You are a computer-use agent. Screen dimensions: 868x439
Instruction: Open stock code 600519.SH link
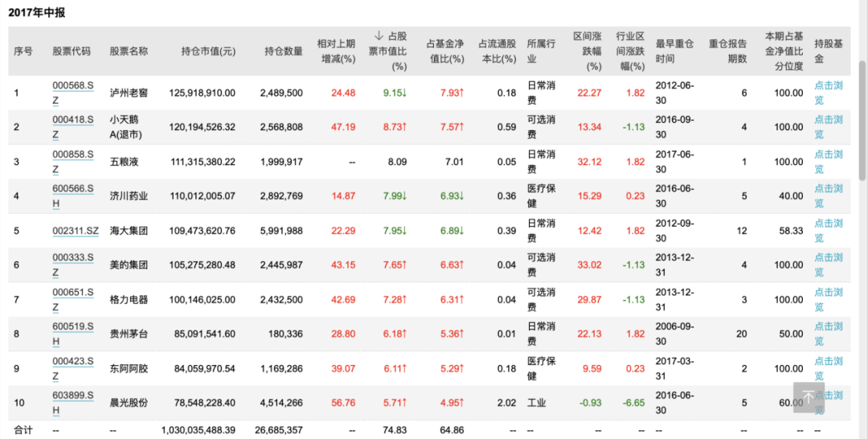(73, 334)
